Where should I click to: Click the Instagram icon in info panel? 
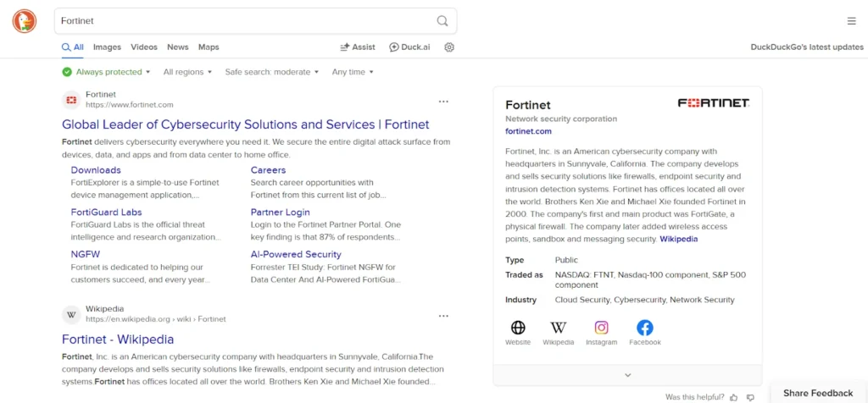point(601,328)
